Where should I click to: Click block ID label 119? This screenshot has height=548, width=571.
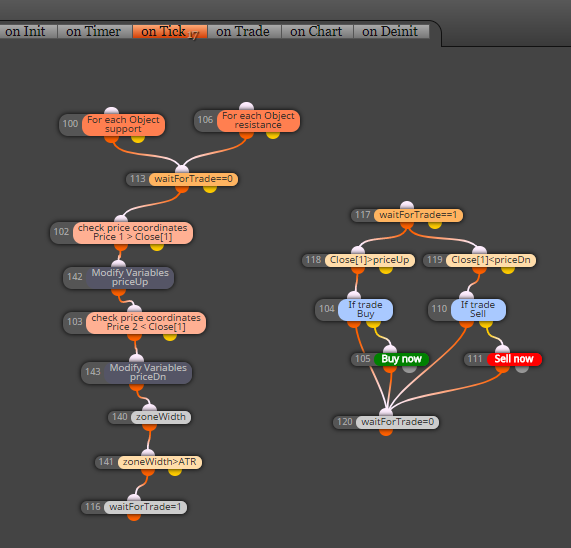point(434,260)
